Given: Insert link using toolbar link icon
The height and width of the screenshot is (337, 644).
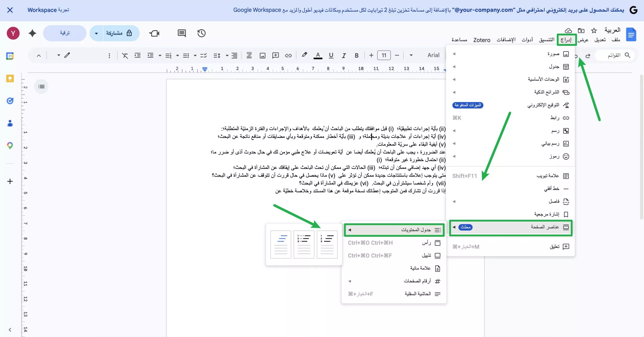Looking at the screenshot, I should point(288,55).
